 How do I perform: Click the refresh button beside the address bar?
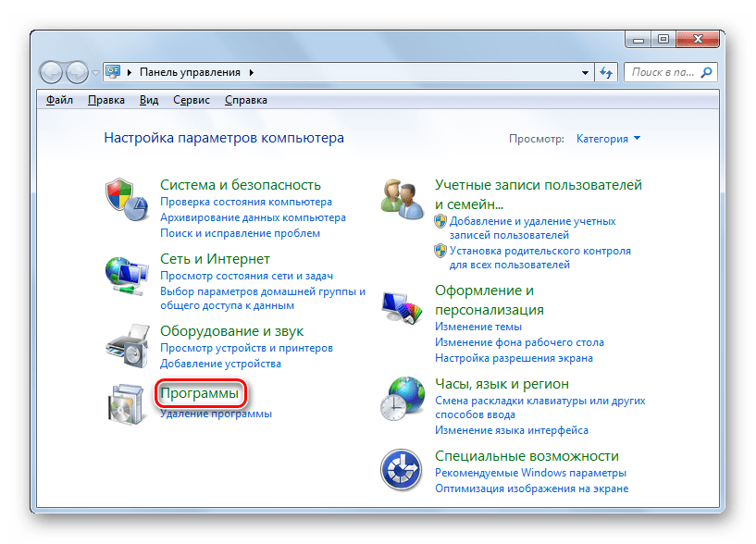(x=606, y=72)
